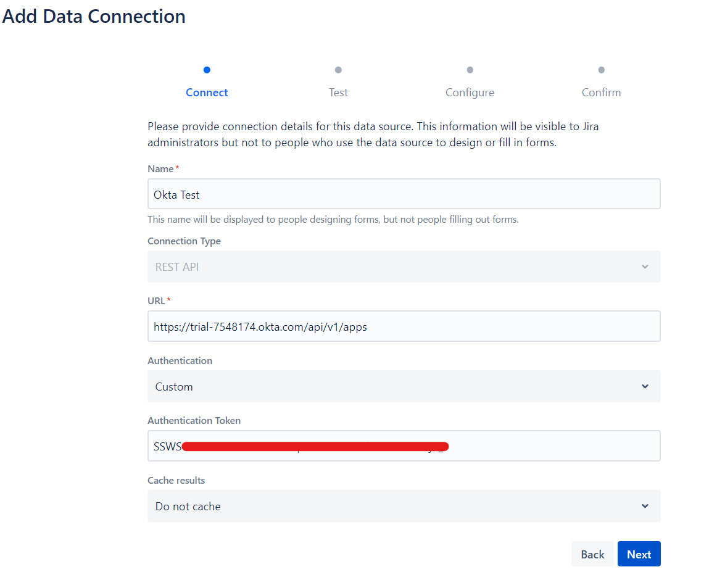Edit the URL input field
The width and height of the screenshot is (717, 588).
click(404, 326)
